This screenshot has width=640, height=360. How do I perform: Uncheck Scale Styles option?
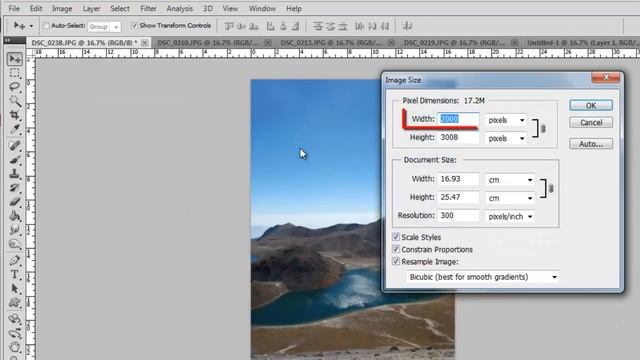[x=396, y=237]
